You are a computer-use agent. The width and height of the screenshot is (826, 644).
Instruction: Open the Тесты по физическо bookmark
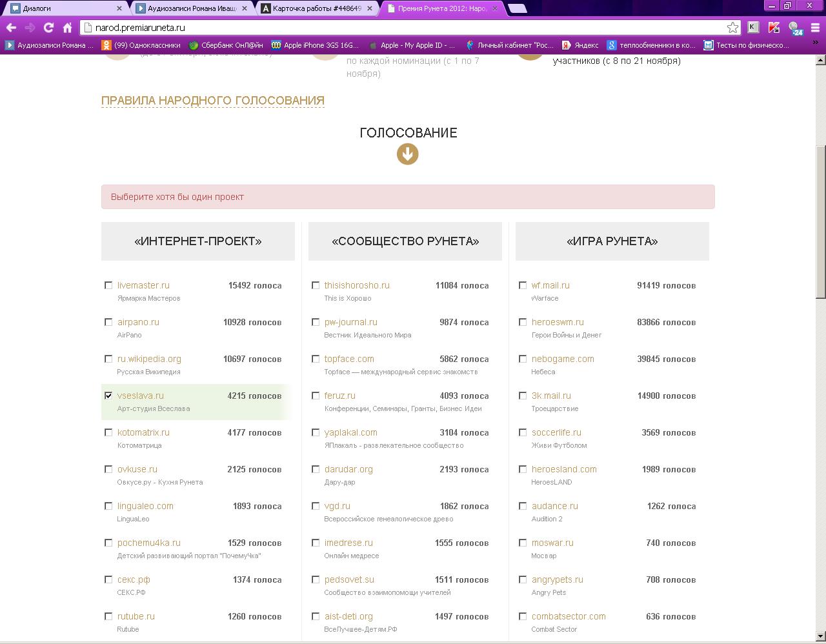pos(747,45)
